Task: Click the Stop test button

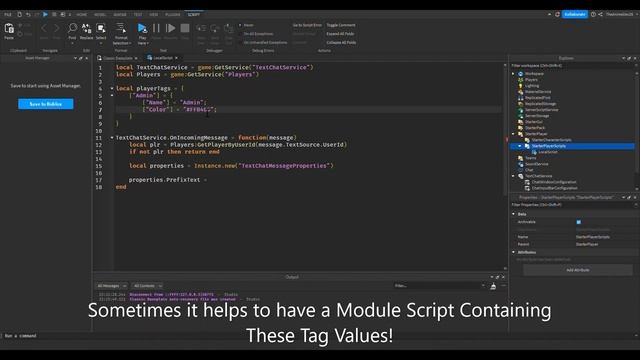Action: (185, 28)
